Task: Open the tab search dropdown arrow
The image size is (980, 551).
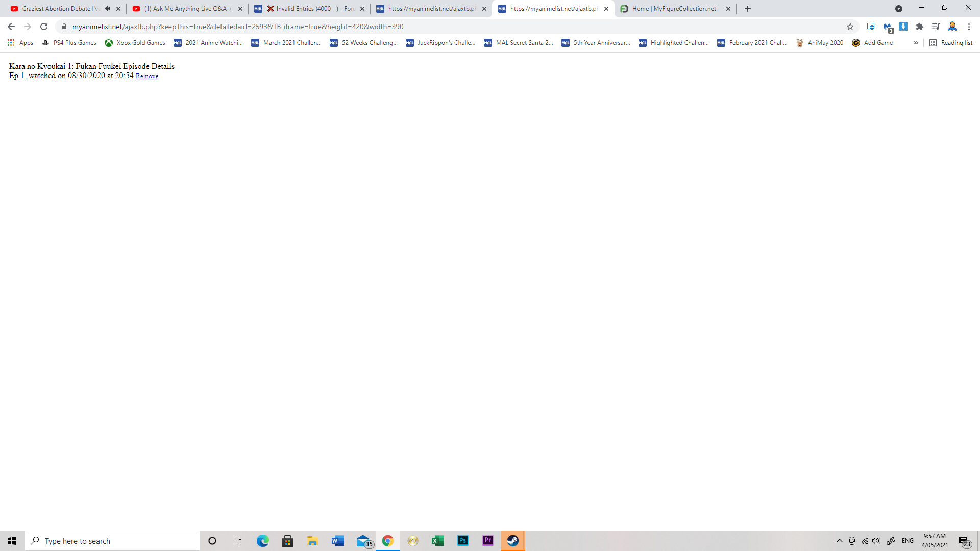Action: (899, 9)
